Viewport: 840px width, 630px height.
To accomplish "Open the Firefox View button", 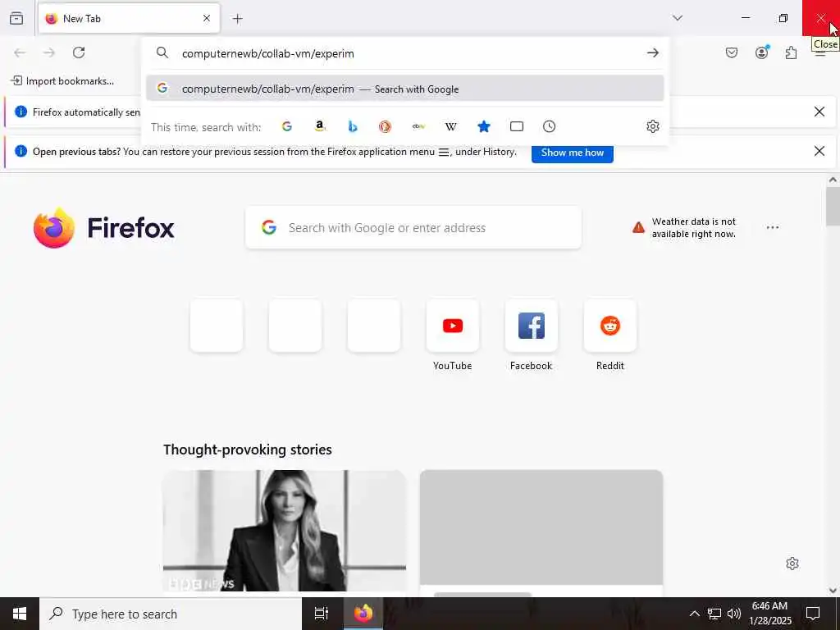I will (x=16, y=18).
